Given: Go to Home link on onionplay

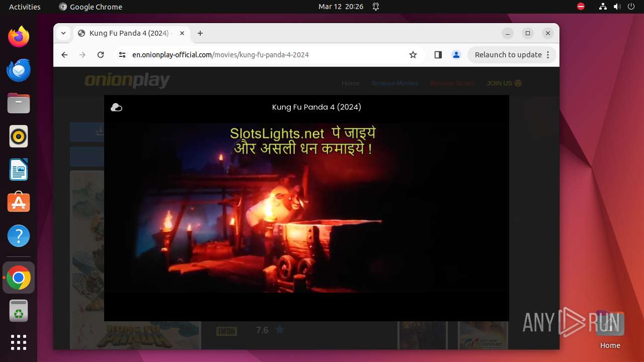Looking at the screenshot, I should click(x=351, y=83).
